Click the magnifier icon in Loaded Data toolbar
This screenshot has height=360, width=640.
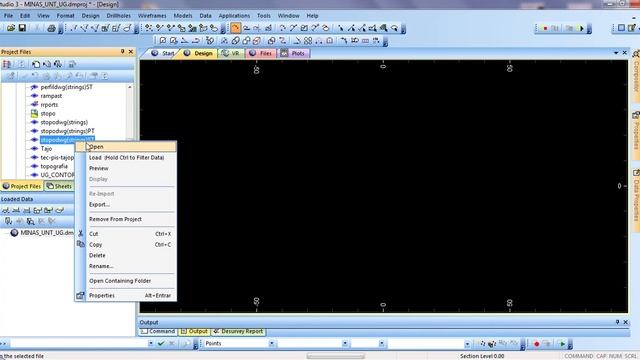tap(30, 221)
